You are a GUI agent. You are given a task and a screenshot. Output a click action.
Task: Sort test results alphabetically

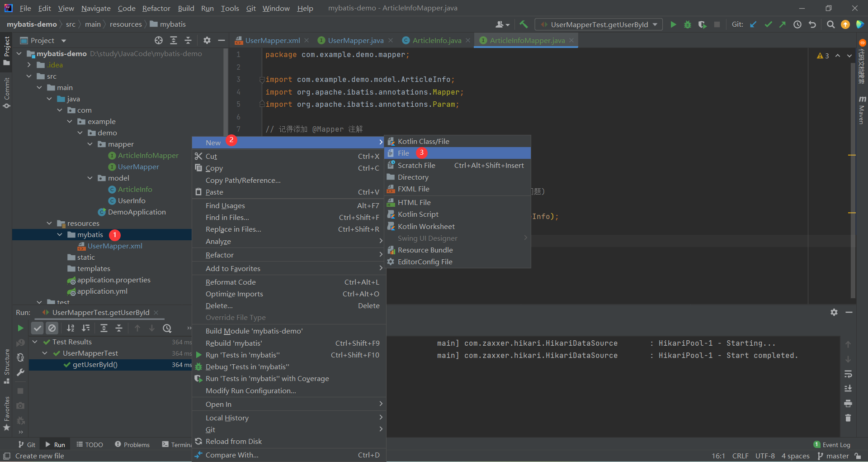coord(71,328)
